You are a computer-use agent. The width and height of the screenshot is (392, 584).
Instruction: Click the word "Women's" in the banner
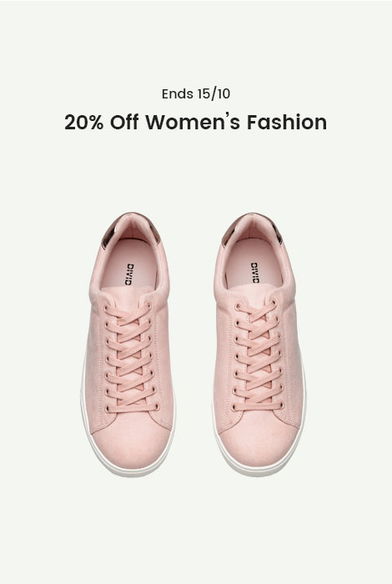coord(193,122)
